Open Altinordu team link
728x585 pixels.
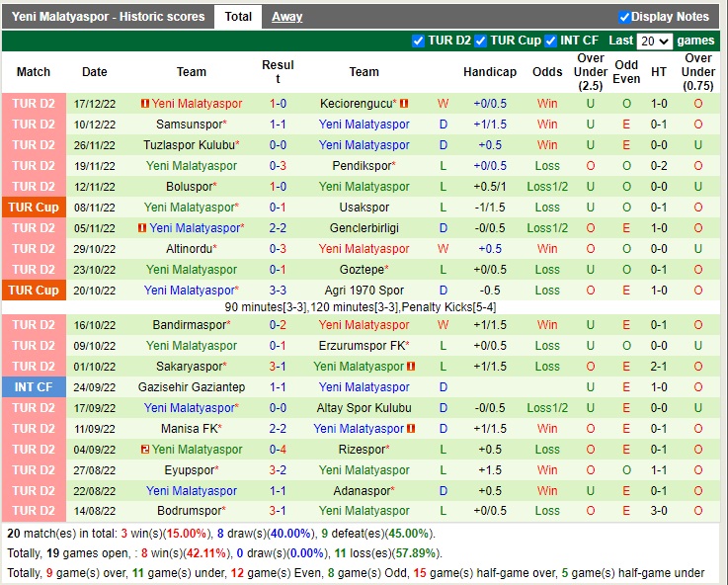[x=189, y=249]
